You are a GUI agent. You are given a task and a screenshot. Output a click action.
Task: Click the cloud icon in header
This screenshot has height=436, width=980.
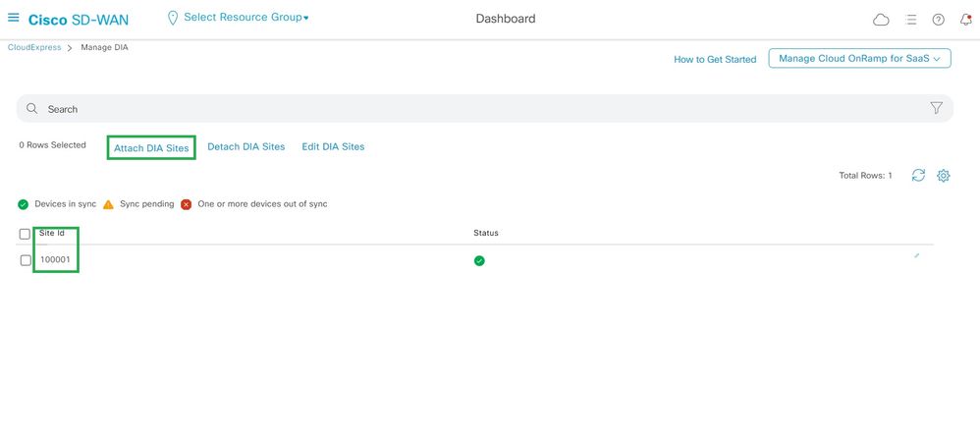coord(881,20)
